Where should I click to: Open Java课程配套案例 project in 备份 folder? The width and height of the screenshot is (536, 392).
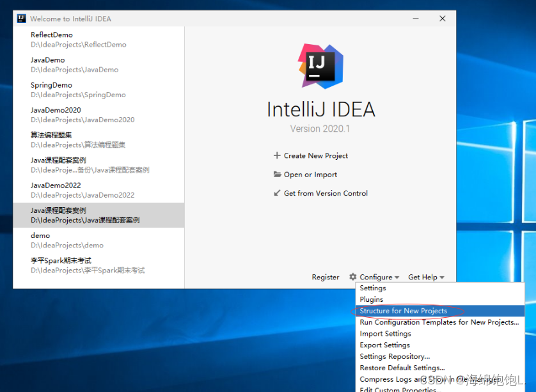99,165
